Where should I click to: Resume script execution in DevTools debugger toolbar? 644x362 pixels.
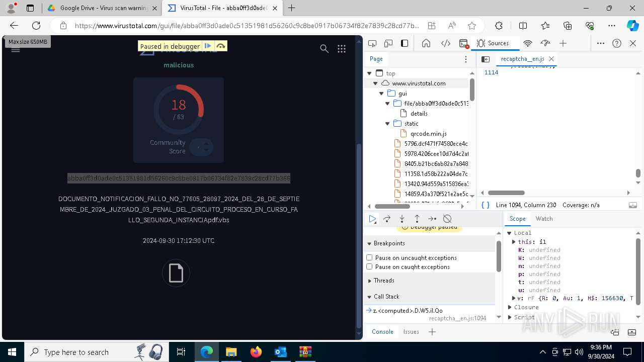372,219
